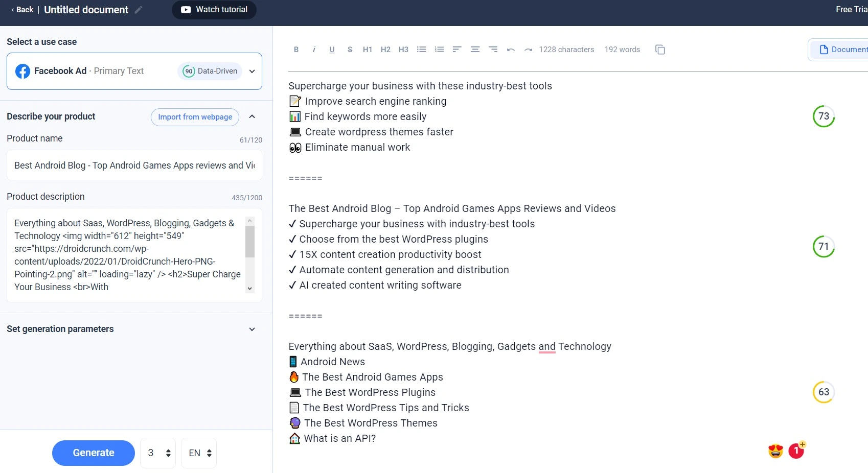
Task: Click 'The Best Android Games Apps' line
Action: [x=373, y=377]
